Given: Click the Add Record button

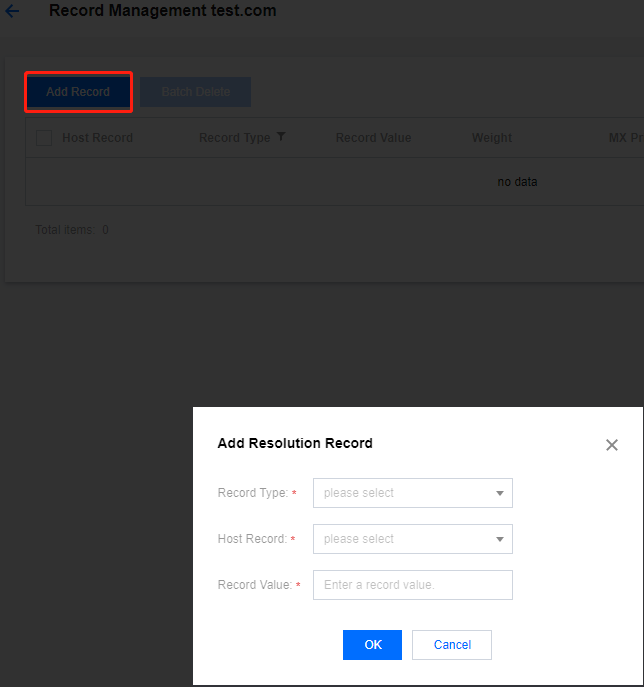Looking at the screenshot, I should [x=78, y=92].
